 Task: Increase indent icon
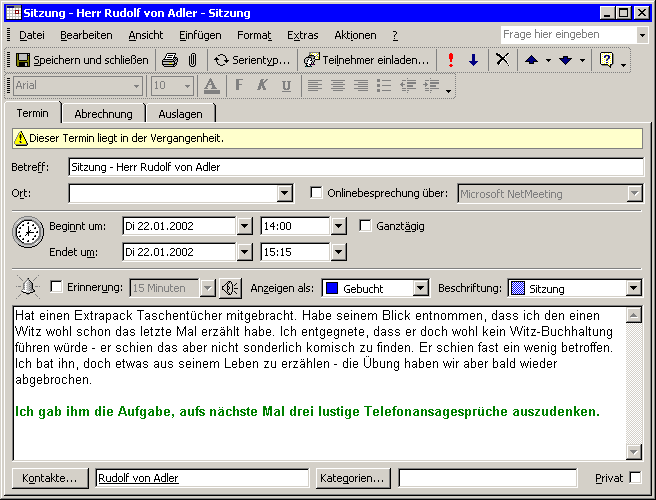tap(431, 86)
